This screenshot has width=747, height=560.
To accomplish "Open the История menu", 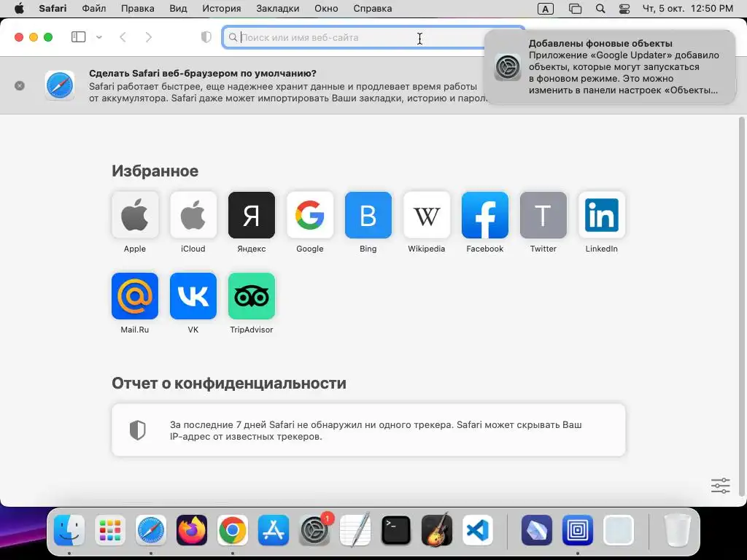I will pos(222,9).
